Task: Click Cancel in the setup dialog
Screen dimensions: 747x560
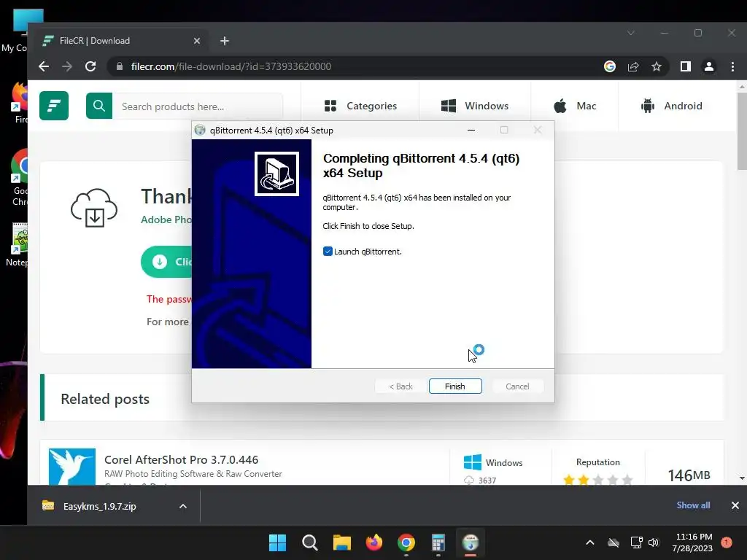Action: 517,386
